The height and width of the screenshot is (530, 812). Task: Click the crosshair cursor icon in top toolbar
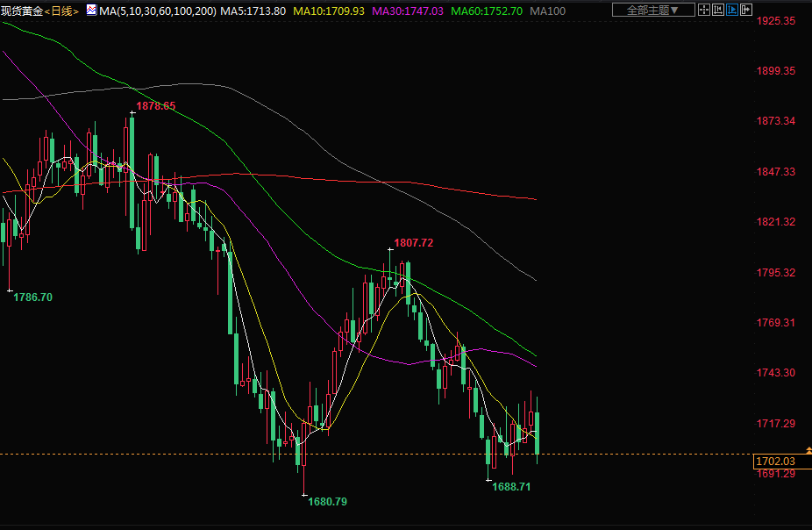pos(704,10)
